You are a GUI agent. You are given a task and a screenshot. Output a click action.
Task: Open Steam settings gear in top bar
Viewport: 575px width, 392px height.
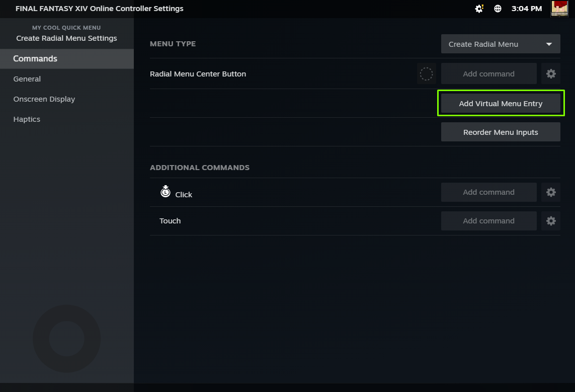[479, 9]
